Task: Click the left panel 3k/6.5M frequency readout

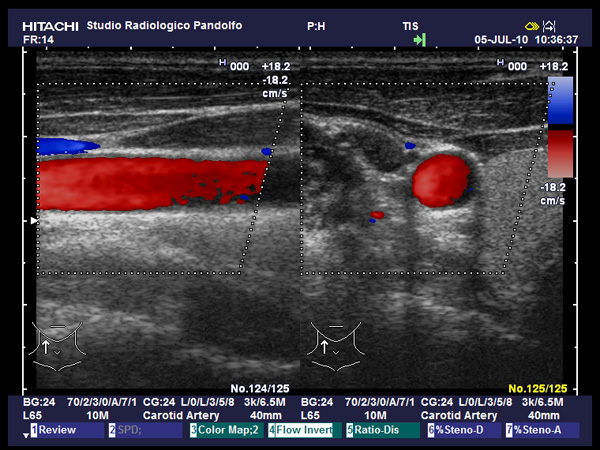Action: [265, 402]
